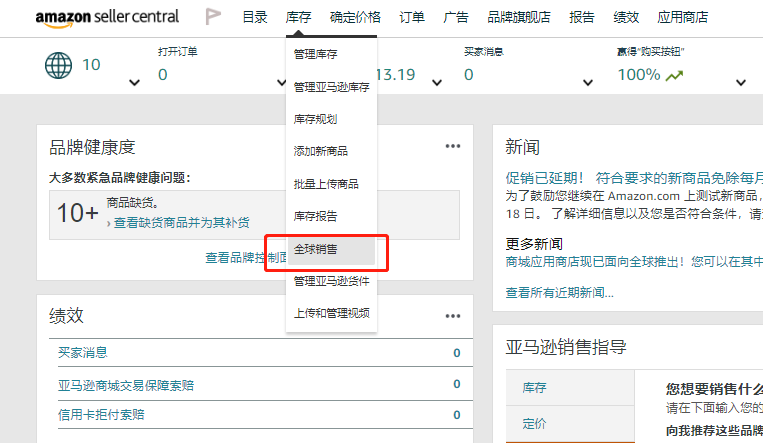Expand the chevron under the globe count
The width and height of the screenshot is (763, 443).
(x=134, y=82)
